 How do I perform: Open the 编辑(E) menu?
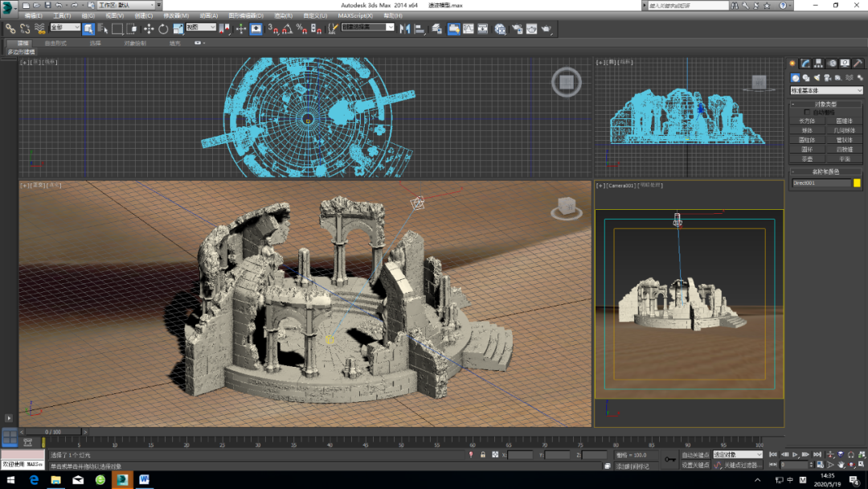click(x=33, y=15)
